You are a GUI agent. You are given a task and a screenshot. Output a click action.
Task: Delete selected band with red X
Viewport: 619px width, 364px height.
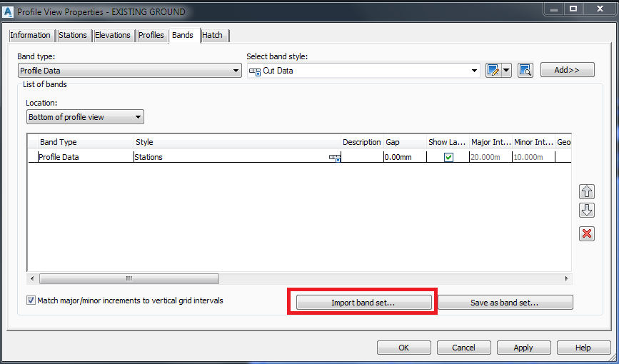click(x=587, y=233)
